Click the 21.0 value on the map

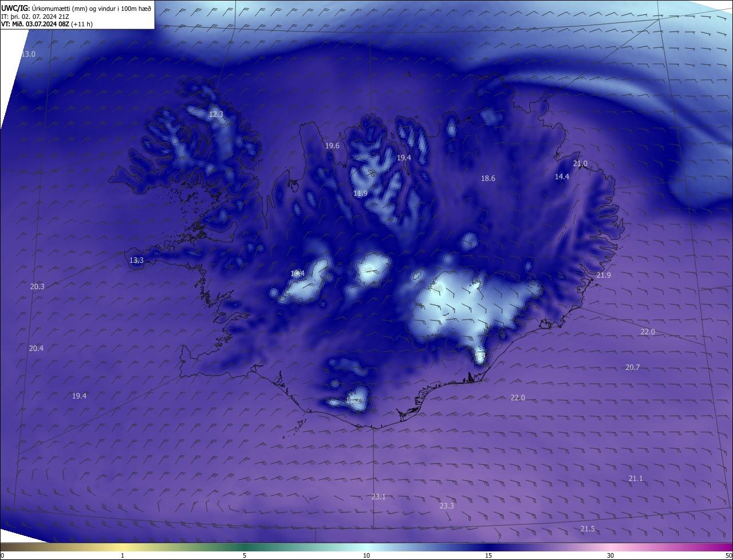click(580, 164)
